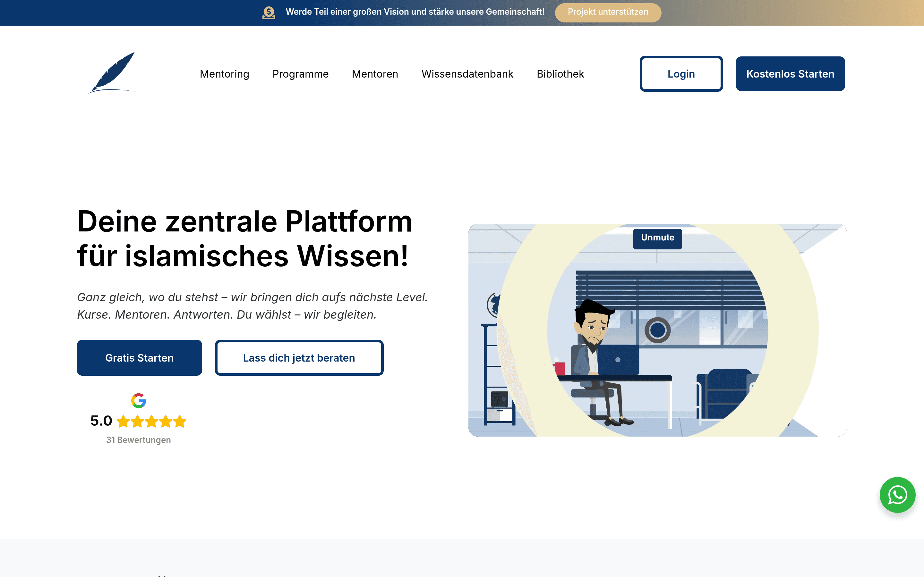Open the Mentoring menu item
The image size is (924, 577).
tap(224, 74)
